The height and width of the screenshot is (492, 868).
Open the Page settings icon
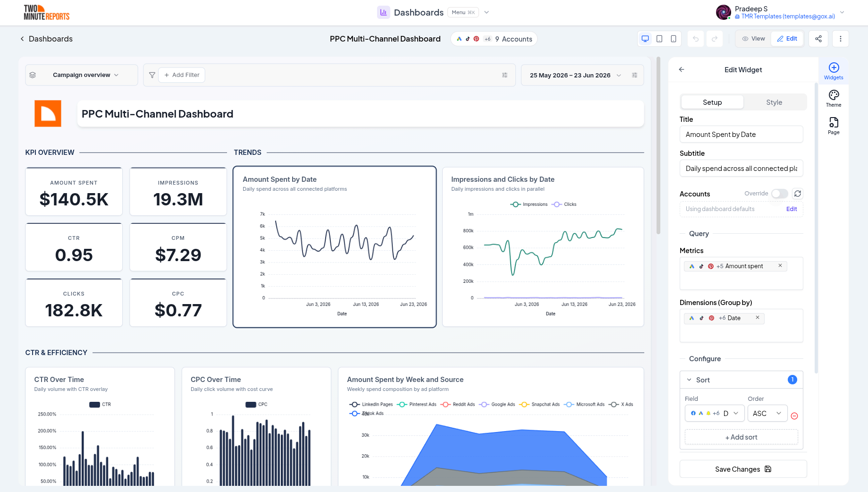coord(834,126)
